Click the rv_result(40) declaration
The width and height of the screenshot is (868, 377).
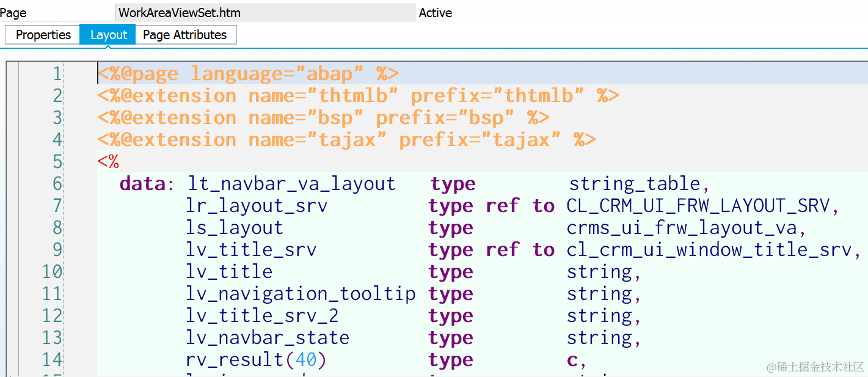tap(257, 360)
